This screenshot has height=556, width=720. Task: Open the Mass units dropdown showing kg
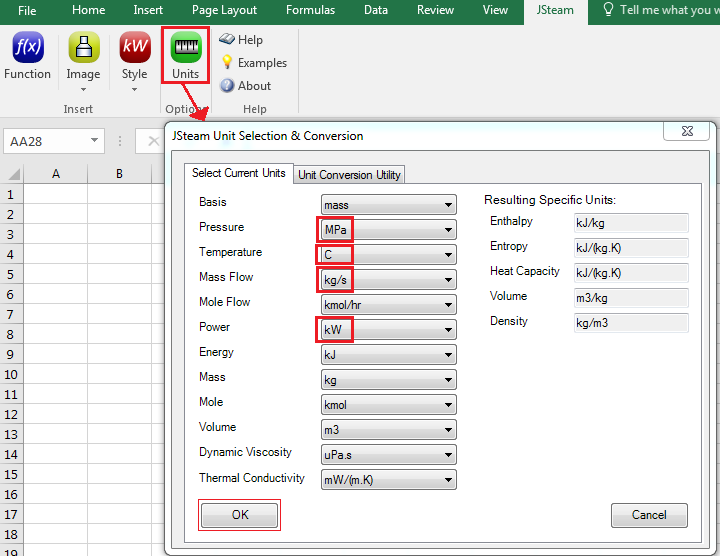coord(388,380)
